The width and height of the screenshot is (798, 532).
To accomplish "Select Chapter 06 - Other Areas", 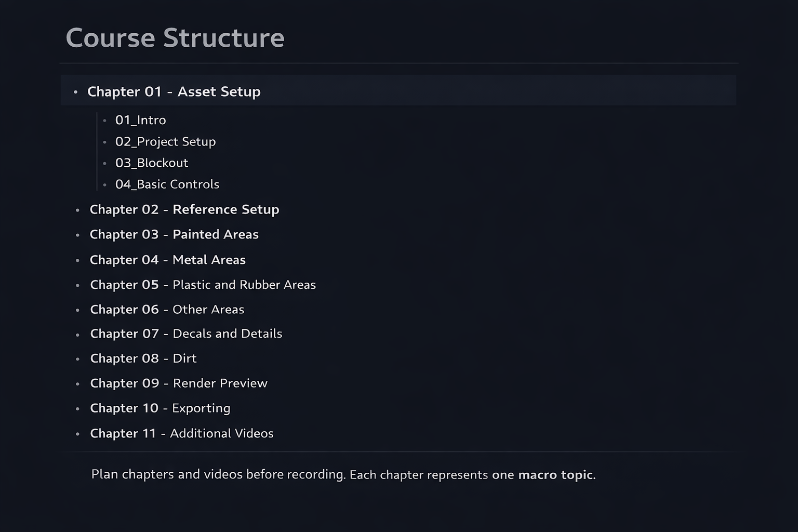I will pyautogui.click(x=167, y=309).
